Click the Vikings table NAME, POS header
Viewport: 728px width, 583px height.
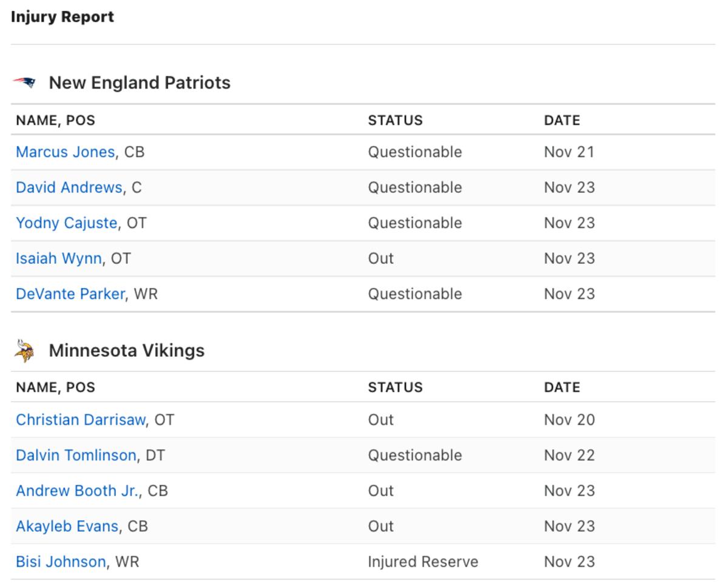[x=55, y=387]
